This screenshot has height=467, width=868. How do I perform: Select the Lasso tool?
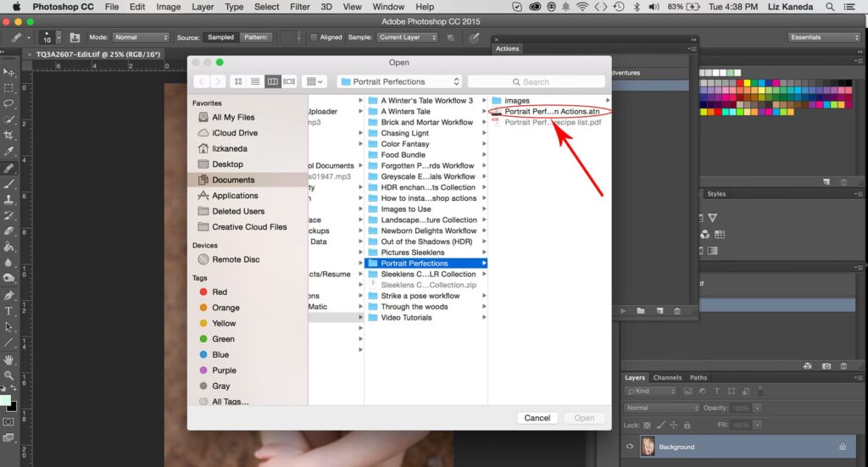8,103
